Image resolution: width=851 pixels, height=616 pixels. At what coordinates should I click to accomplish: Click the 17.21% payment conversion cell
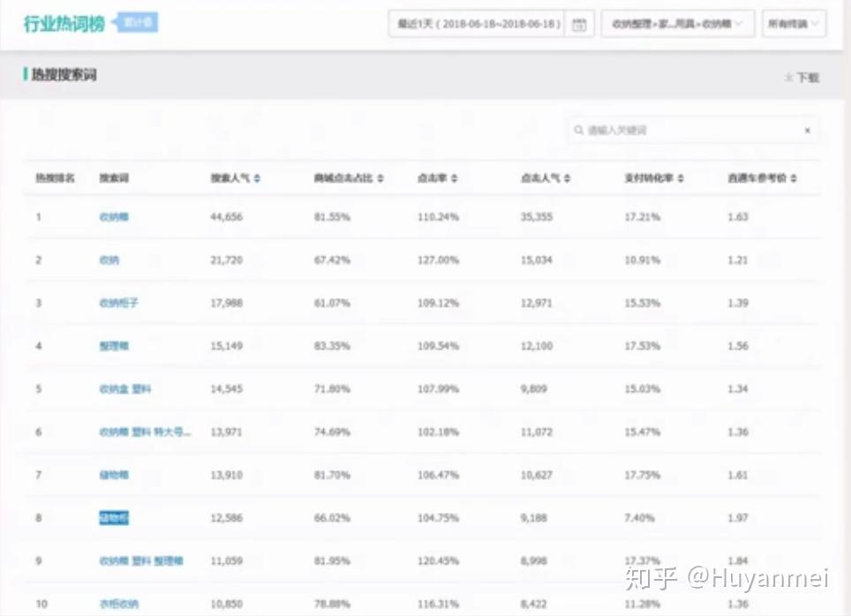[643, 217]
